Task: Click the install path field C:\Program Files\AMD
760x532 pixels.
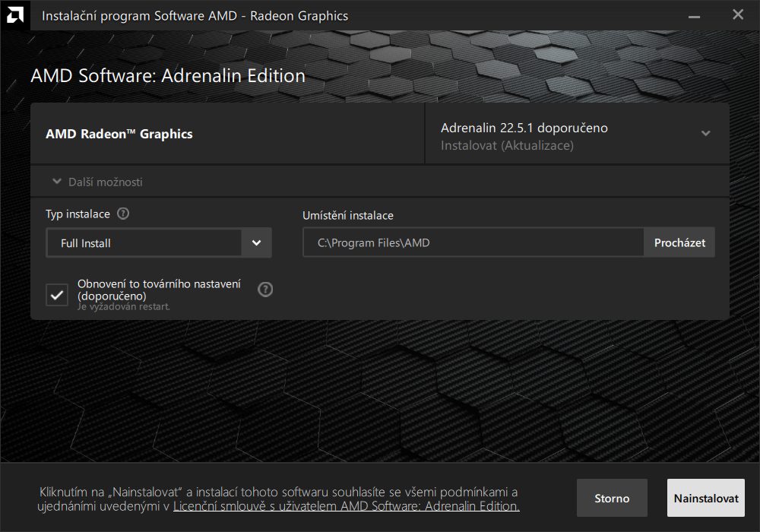Action: tap(473, 243)
